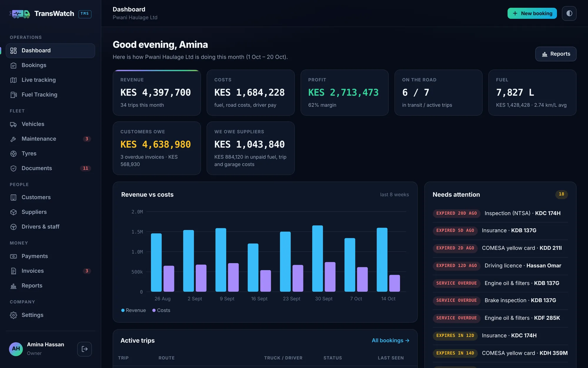Click the New booking button
The height and width of the screenshot is (368, 588).
pyautogui.click(x=532, y=14)
